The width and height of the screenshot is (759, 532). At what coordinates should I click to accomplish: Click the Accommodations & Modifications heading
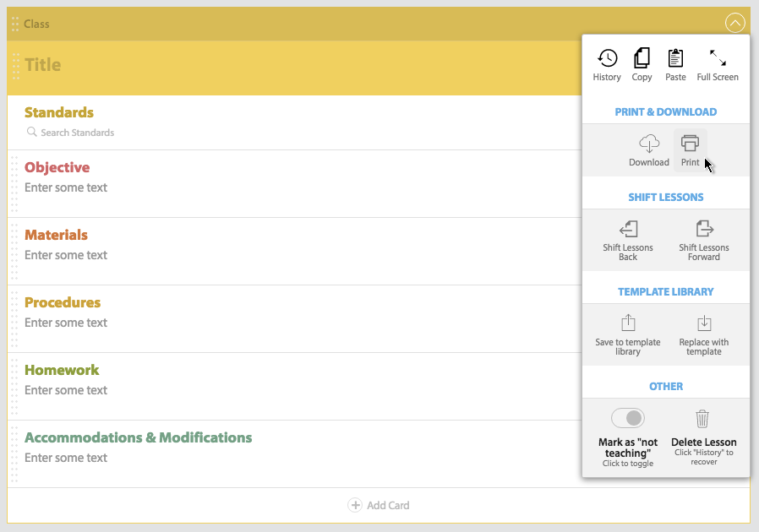click(x=139, y=437)
